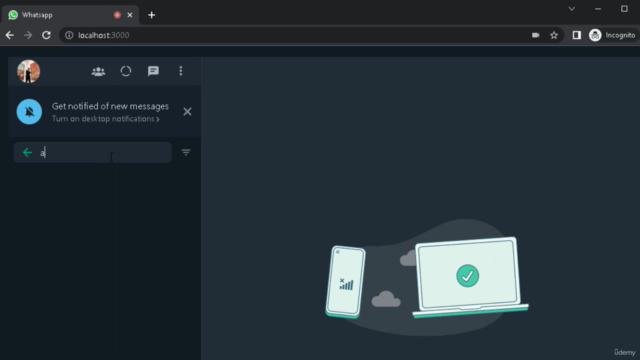Dismiss the notification banner with X
Viewport: 640px width, 360px height.
tap(187, 111)
